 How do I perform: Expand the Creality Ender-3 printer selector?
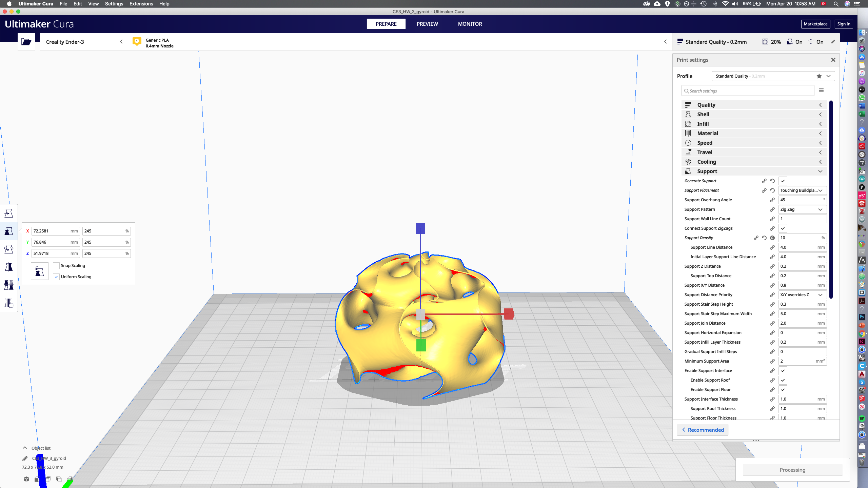point(84,42)
